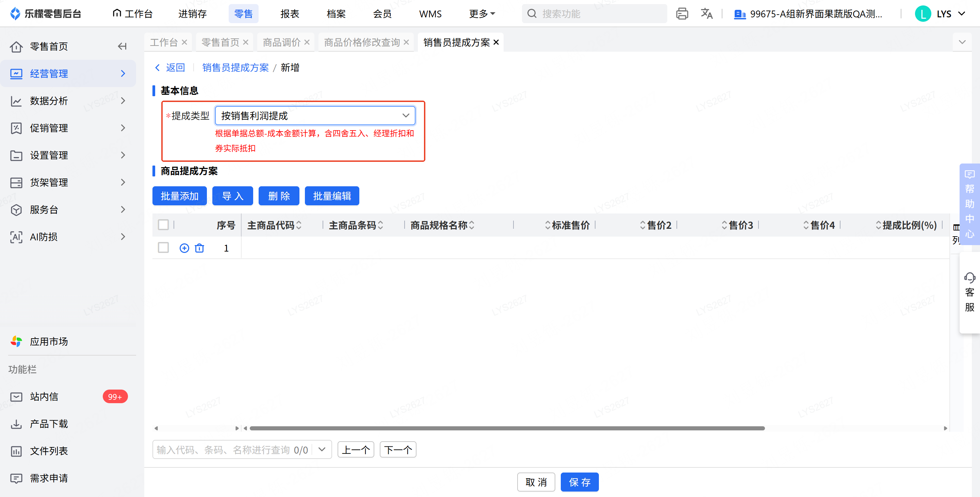Click the 删除 button
The width and height of the screenshot is (980, 497).
pos(279,196)
